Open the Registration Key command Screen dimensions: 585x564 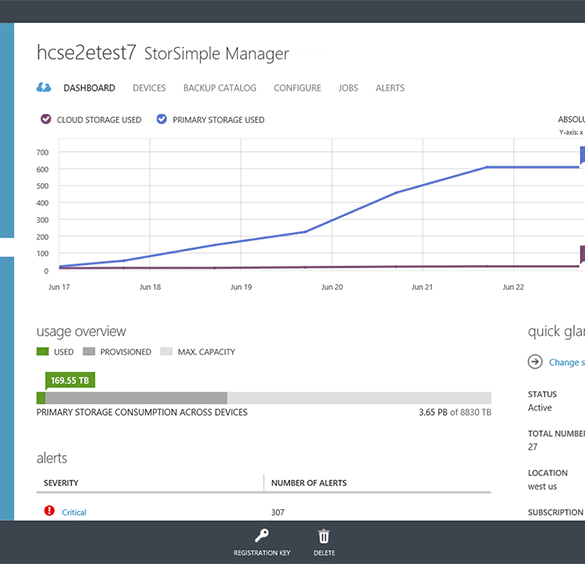tap(262, 543)
